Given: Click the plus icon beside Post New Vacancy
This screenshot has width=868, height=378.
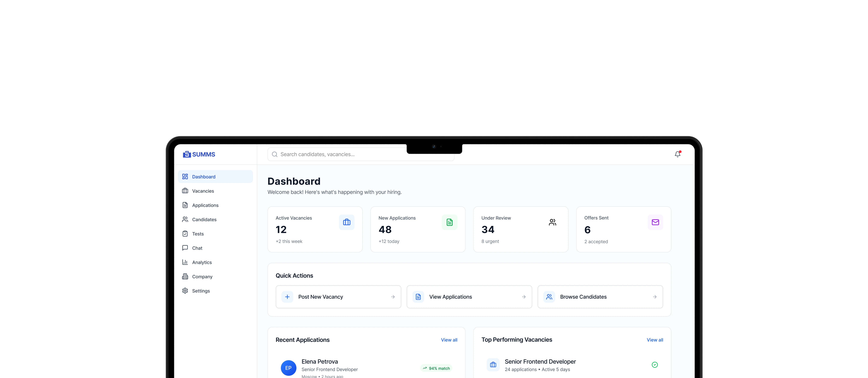Looking at the screenshot, I should (287, 297).
